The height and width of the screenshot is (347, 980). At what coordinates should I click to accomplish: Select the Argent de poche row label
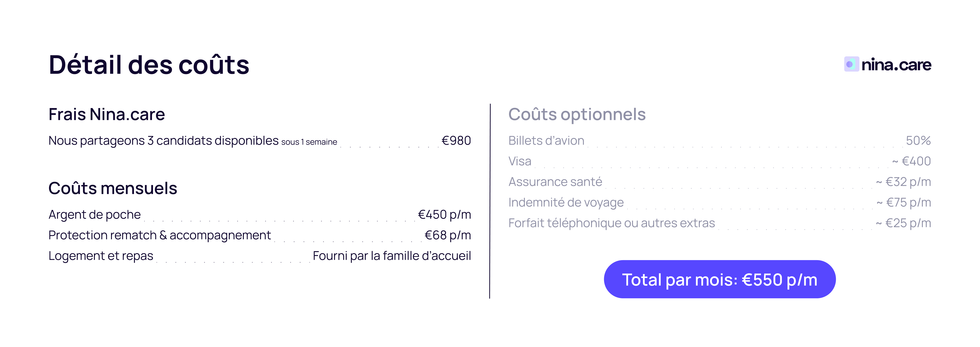pyautogui.click(x=94, y=215)
